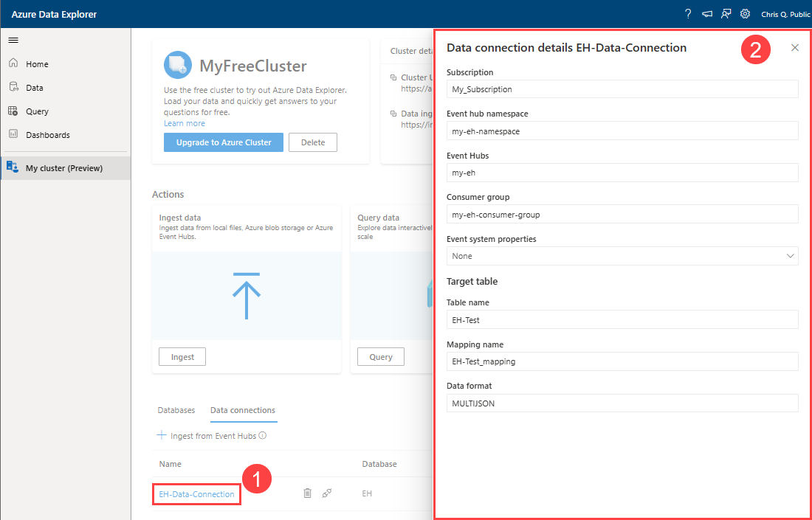Open the megaphone announcements icon
Viewport: 812px width, 520px height.
pyautogui.click(x=707, y=14)
